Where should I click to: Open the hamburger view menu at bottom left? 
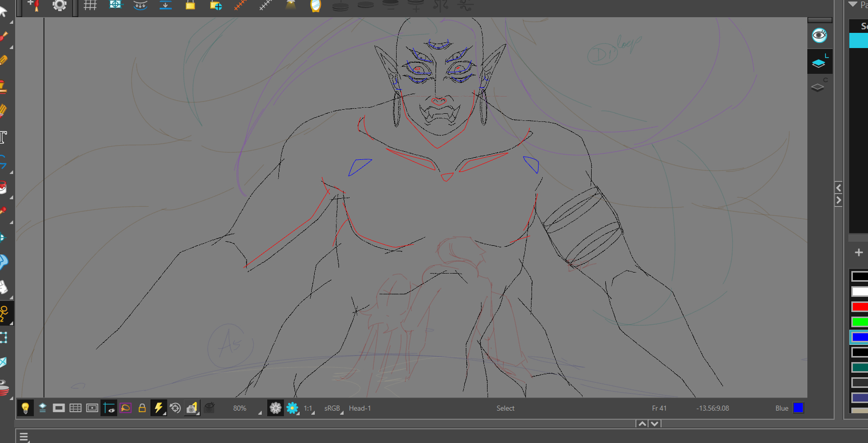pyautogui.click(x=23, y=437)
